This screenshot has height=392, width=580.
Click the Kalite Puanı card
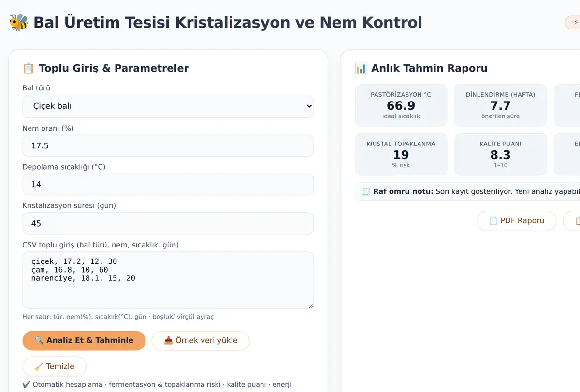coord(500,155)
